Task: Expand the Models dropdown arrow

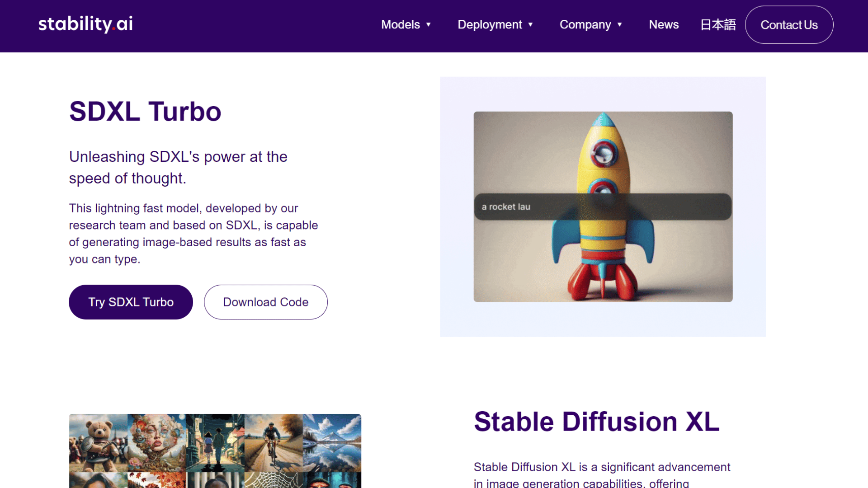Action: 429,25
